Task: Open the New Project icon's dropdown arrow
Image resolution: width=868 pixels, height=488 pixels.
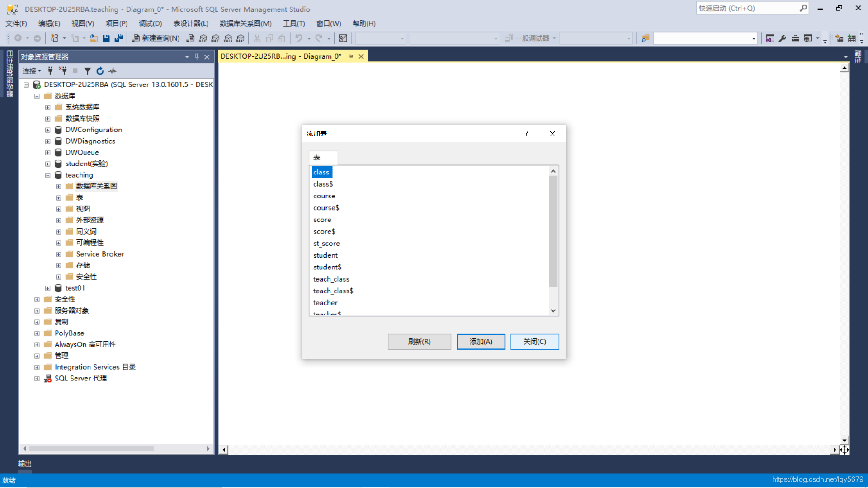Action: tap(64, 38)
